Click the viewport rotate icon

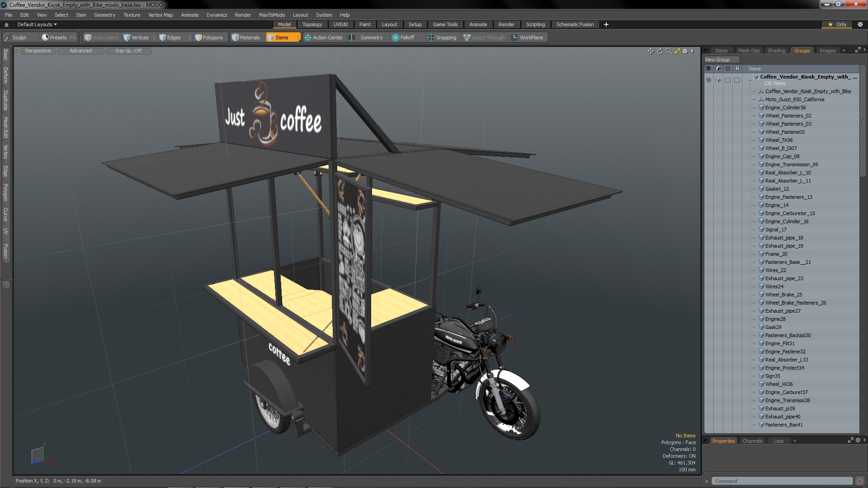click(x=660, y=51)
